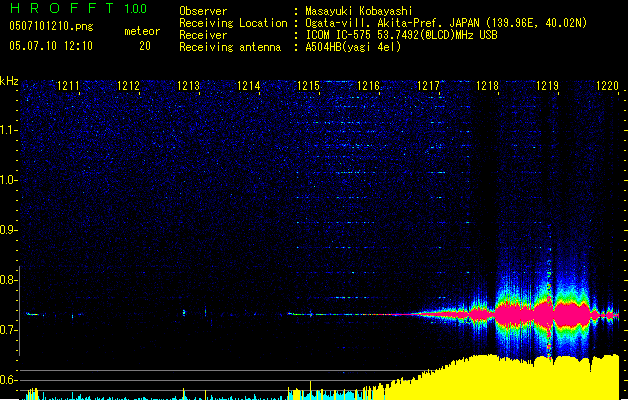Click the 1212 time marker

128,86
